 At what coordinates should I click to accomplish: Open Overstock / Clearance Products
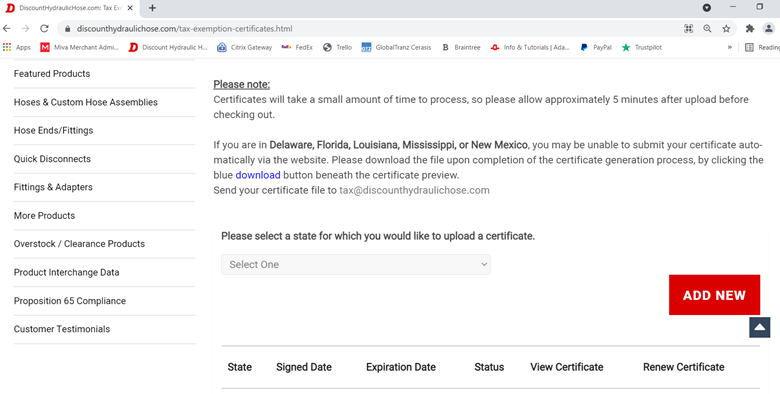click(x=79, y=244)
